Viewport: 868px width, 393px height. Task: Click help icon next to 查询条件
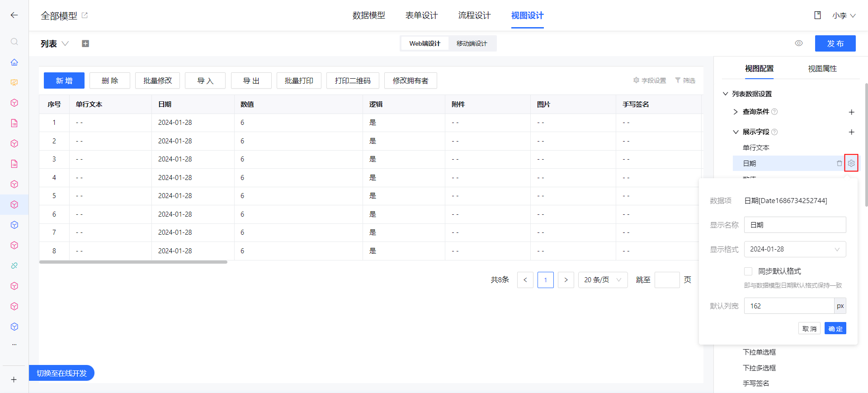[x=774, y=112]
